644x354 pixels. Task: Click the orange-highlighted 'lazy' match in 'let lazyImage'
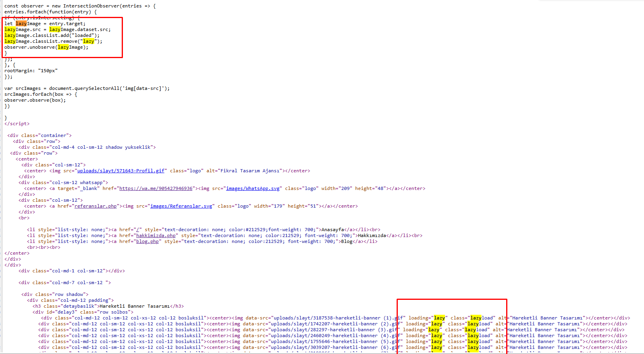(x=21, y=24)
